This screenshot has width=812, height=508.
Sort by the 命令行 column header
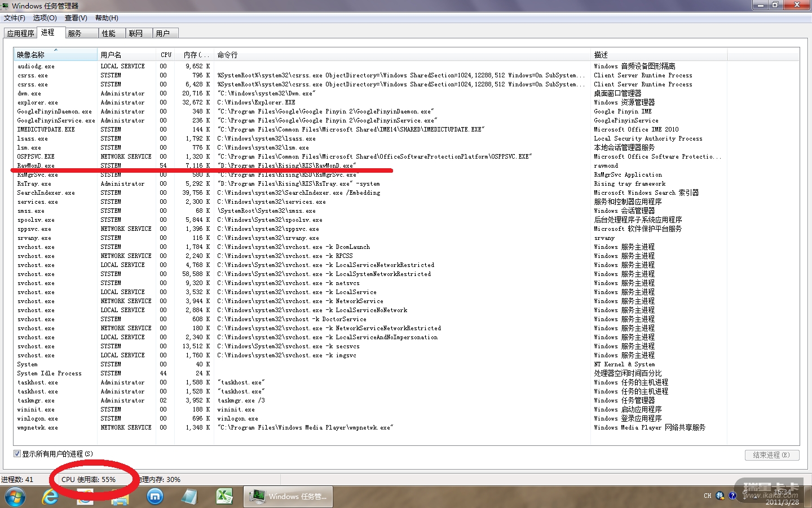[403, 55]
